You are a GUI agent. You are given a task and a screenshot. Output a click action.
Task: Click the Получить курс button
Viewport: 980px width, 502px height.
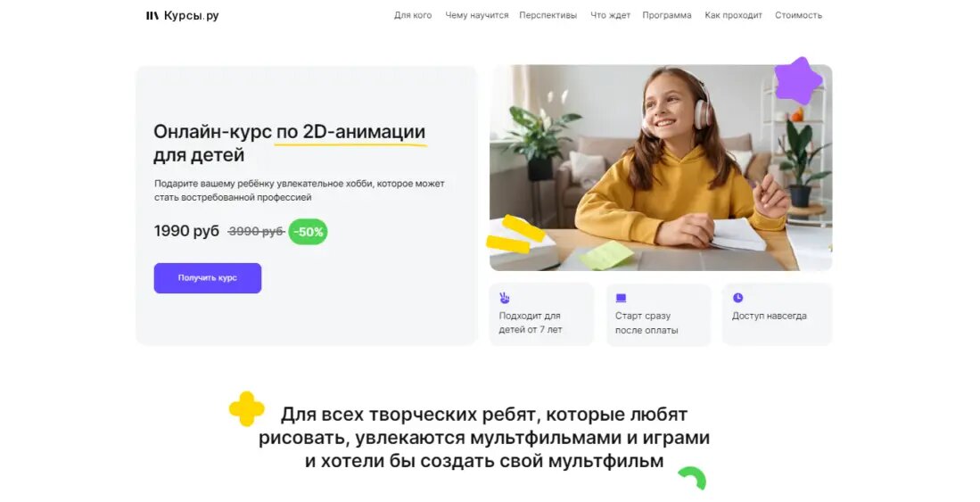click(208, 278)
